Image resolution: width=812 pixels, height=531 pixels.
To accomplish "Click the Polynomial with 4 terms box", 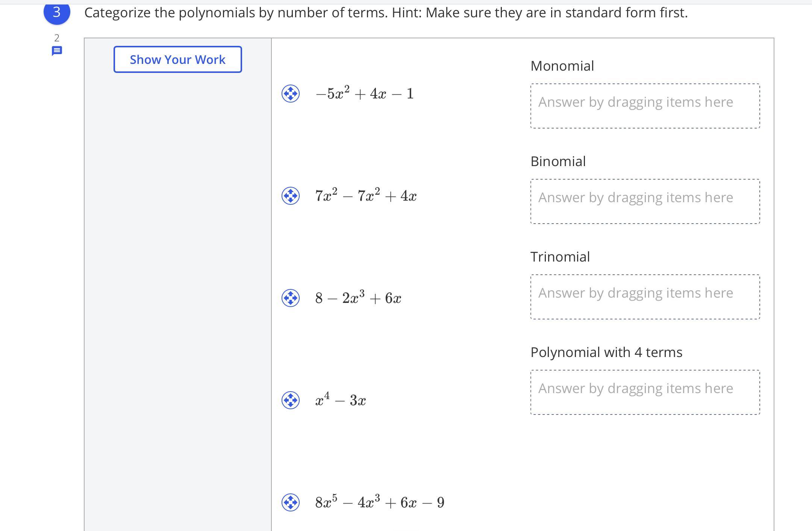I will pyautogui.click(x=645, y=392).
